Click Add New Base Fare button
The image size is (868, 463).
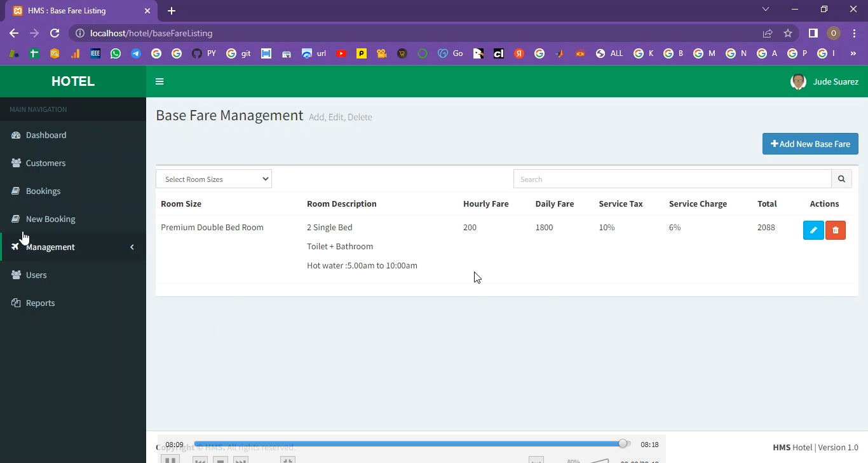click(x=810, y=144)
